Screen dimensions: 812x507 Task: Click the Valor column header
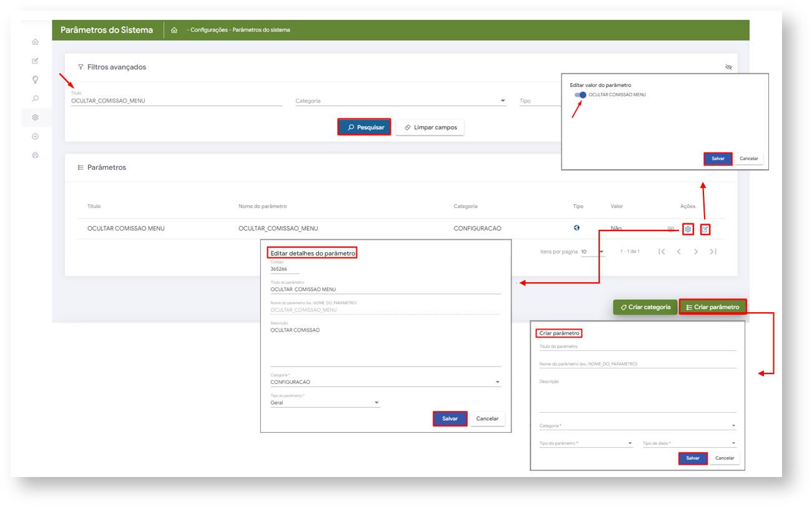617,206
